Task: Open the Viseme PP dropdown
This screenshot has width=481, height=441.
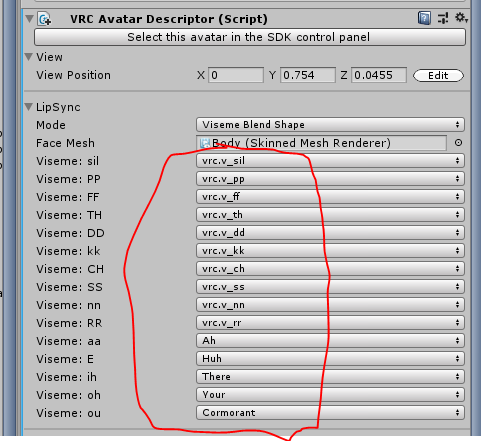Action: pyautogui.click(x=330, y=179)
